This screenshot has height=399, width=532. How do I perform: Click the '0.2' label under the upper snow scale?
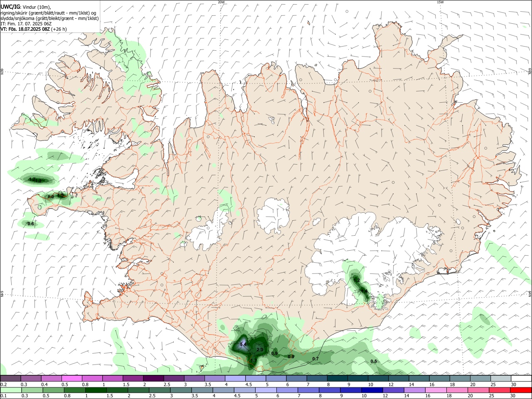[3, 384]
